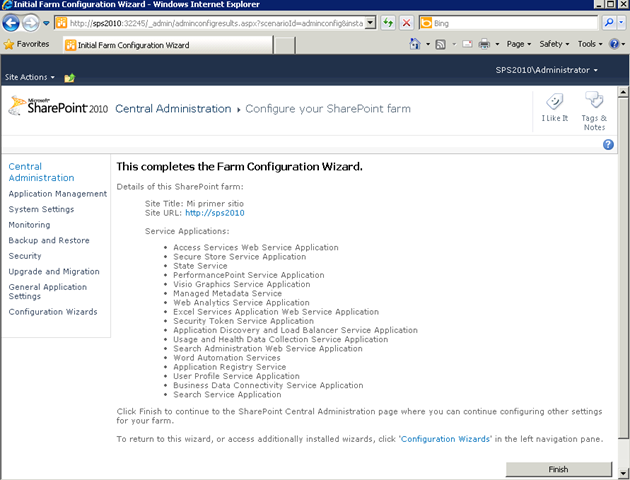This screenshot has height=480, width=630.
Task: Click the Stop loading red X icon
Action: click(x=405, y=22)
